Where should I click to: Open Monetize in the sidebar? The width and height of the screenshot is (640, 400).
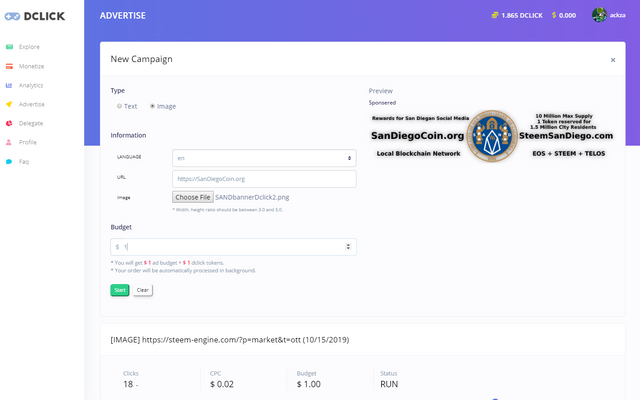click(31, 66)
